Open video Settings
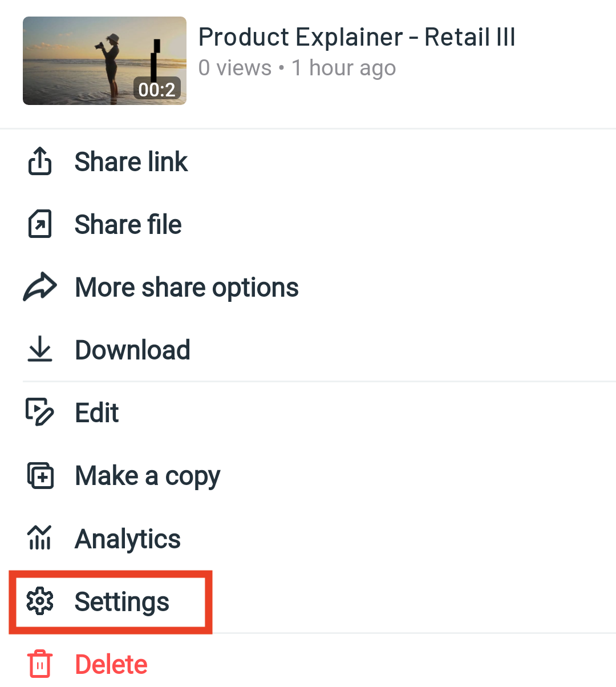Viewport: 616px width, 687px height. 122,602
